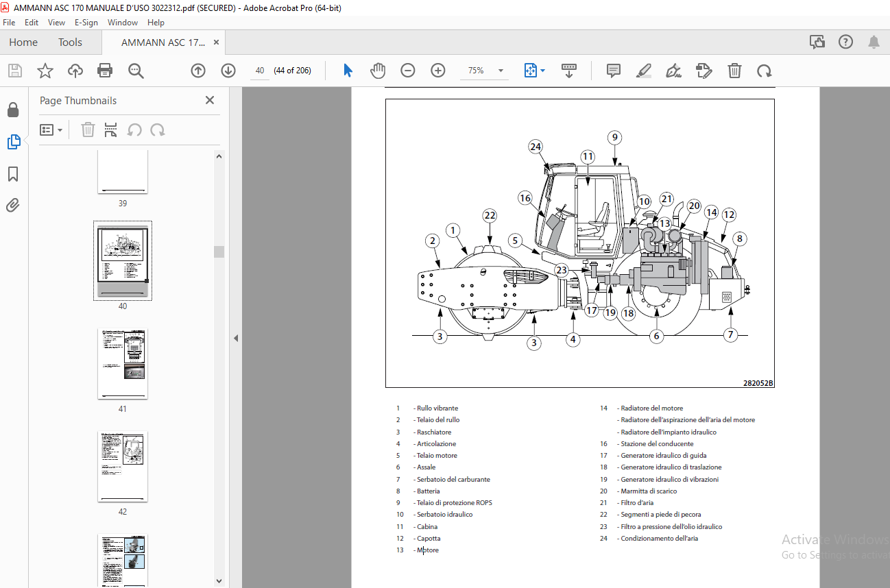
Task: Select page 41 thumbnail
Action: tap(123, 363)
